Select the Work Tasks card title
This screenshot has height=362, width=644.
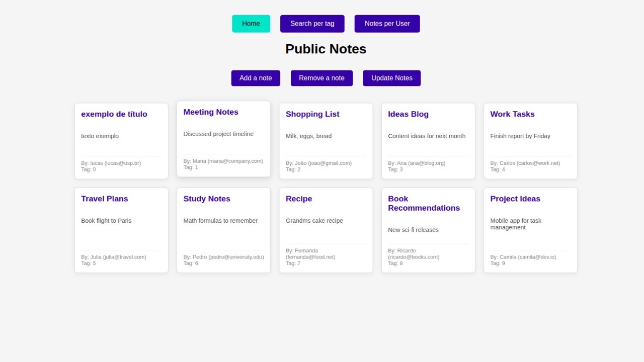point(513,114)
